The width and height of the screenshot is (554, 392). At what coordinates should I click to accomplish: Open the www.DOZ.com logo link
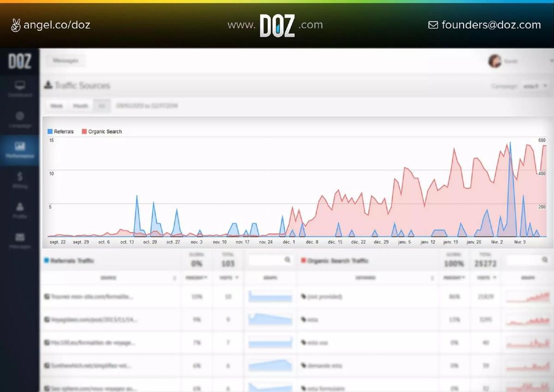276,25
